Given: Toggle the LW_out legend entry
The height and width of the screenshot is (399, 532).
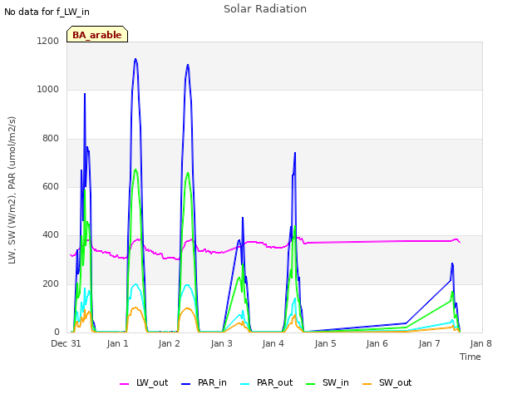Looking at the screenshot, I should 144,382.
